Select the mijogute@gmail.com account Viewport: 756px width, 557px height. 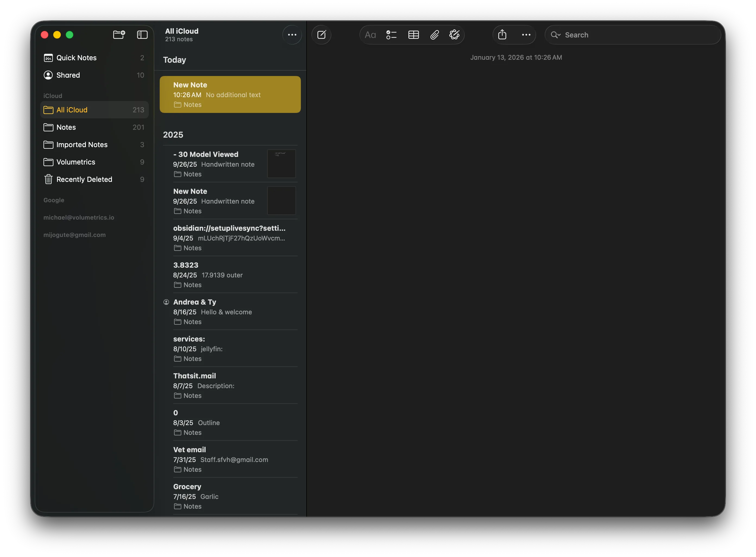(x=74, y=235)
